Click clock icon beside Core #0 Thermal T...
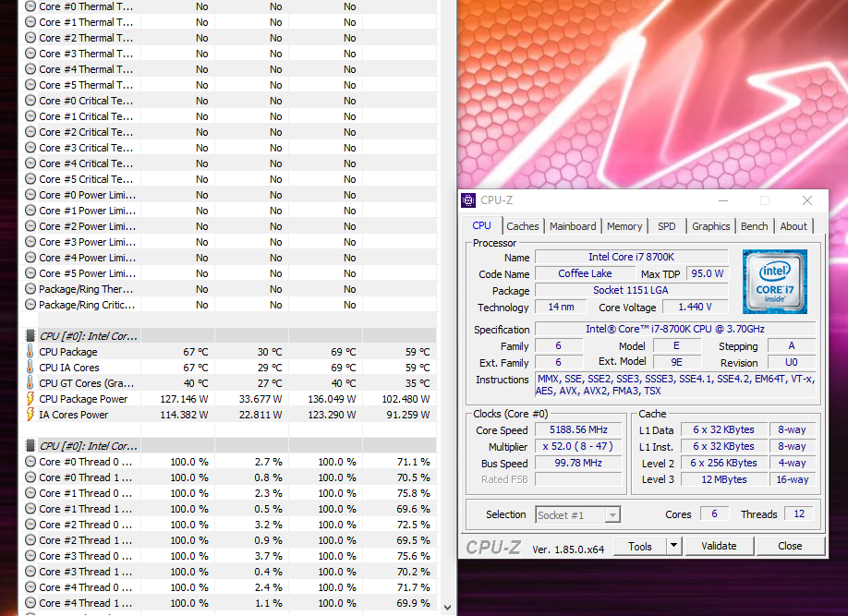The image size is (848, 616). [30, 6]
